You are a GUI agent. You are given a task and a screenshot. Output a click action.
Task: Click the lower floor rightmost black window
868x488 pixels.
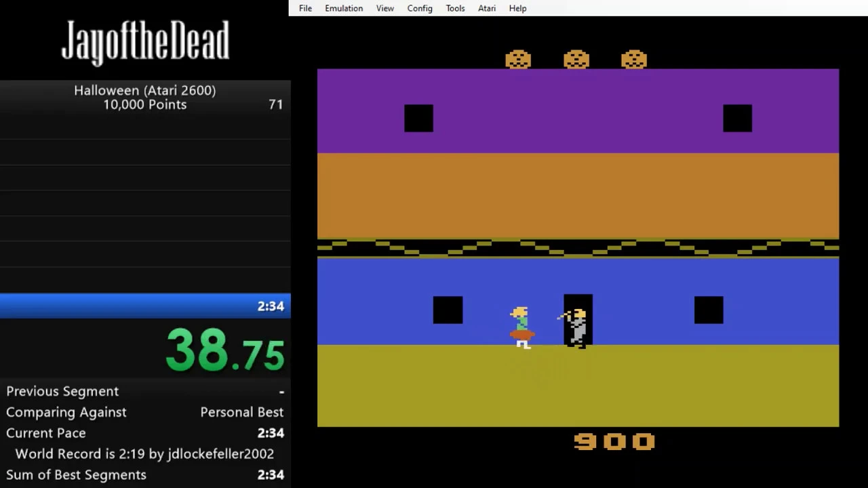point(709,310)
